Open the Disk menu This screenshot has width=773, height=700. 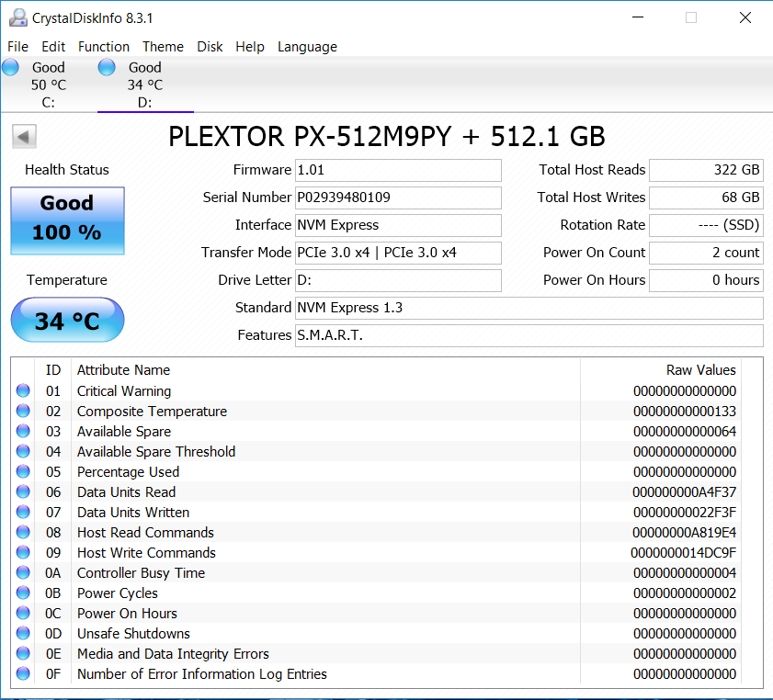210,47
